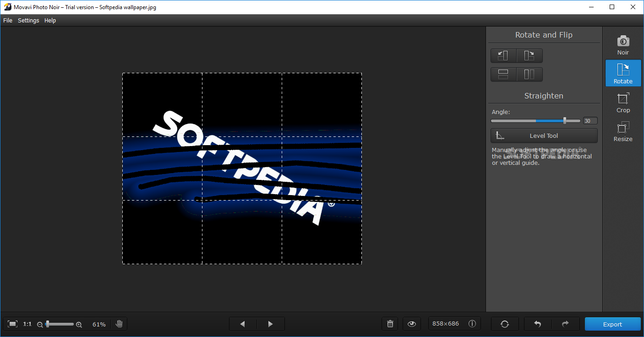
Task: Reset all changes with refresh icon
Action: pos(505,324)
